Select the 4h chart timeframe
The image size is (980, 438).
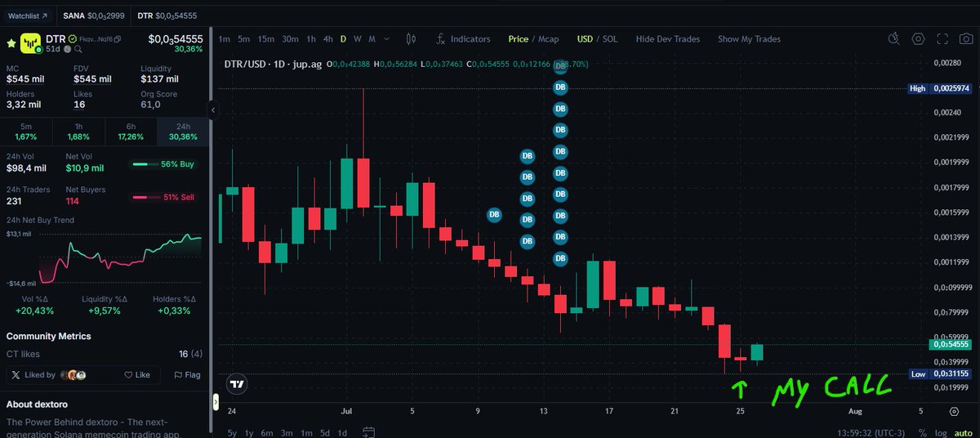327,38
